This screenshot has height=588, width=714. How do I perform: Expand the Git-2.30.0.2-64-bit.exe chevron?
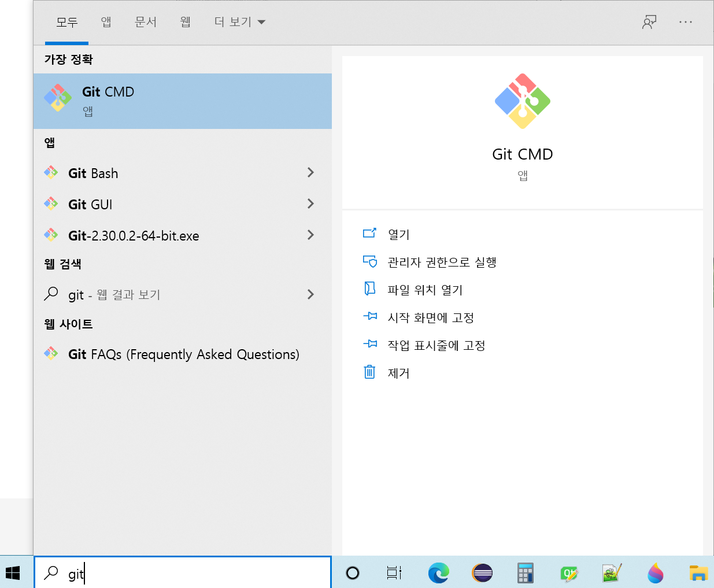tap(310, 235)
